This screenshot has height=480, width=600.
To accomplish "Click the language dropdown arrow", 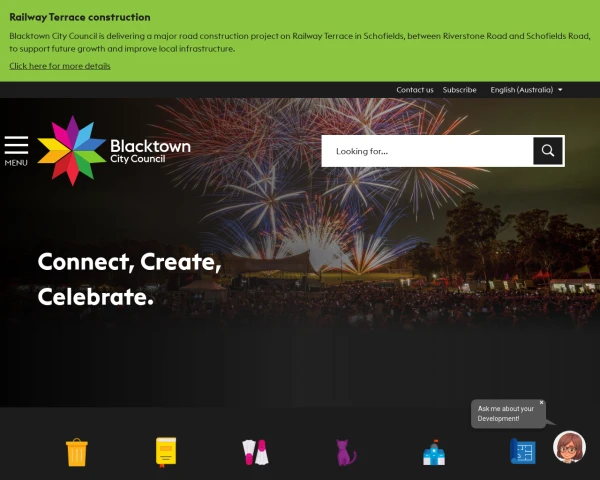I will pos(560,90).
